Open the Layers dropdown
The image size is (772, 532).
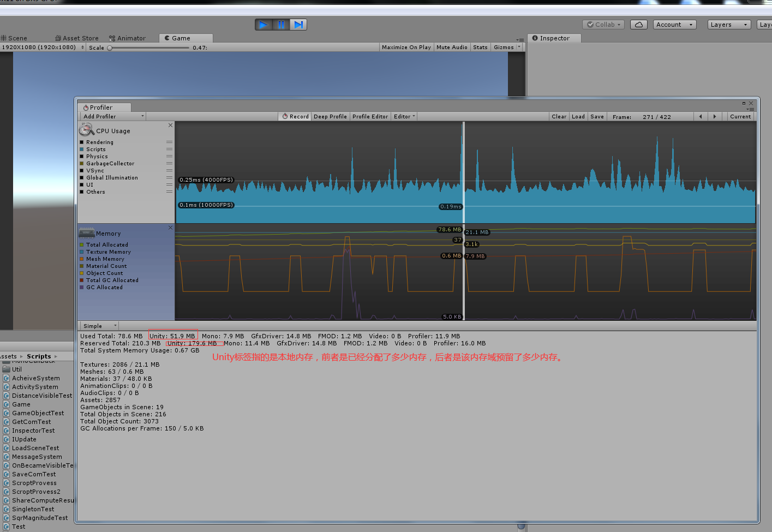729,25
